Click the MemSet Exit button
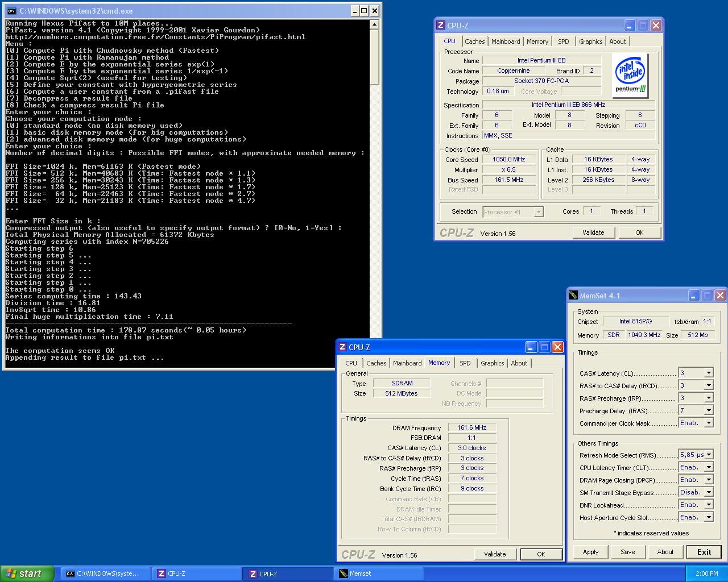This screenshot has height=582, width=728. click(704, 552)
